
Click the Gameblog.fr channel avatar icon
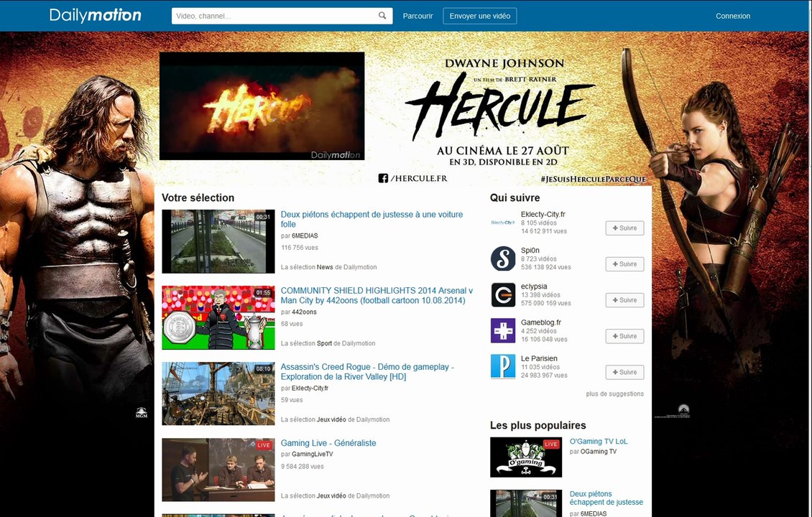(x=503, y=331)
